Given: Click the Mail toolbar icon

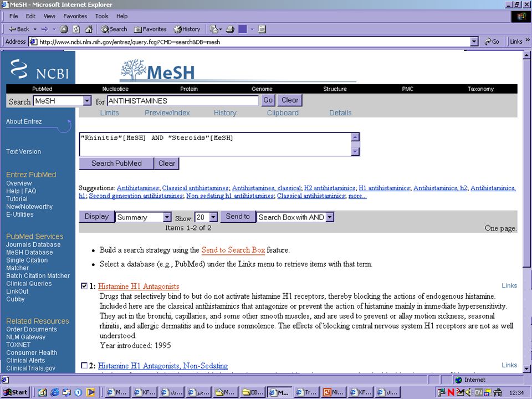Looking at the screenshot, I should click(x=214, y=29).
